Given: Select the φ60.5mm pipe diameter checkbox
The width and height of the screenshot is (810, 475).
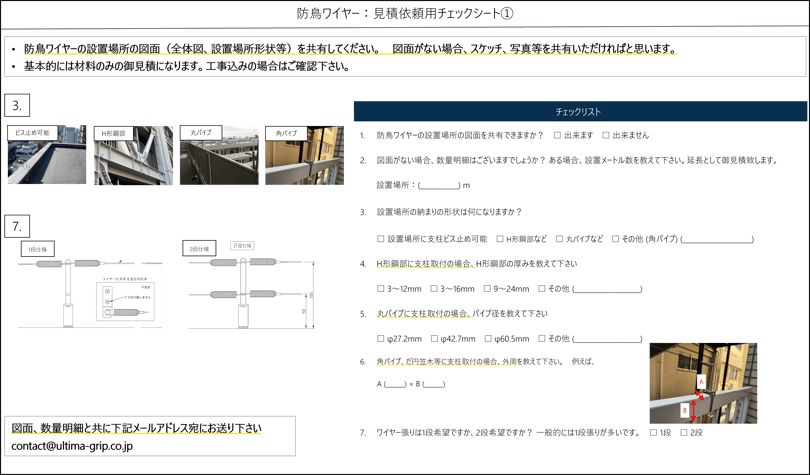Looking at the screenshot, I should [x=488, y=339].
